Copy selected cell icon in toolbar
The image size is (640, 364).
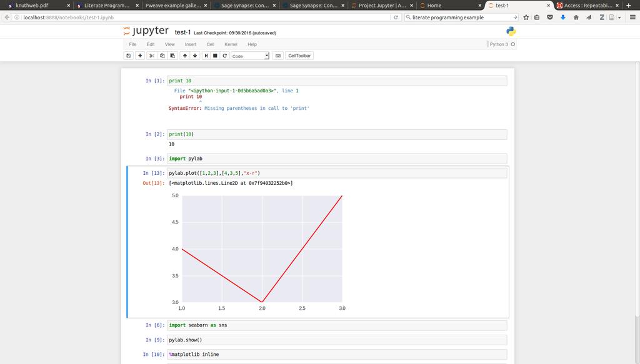point(162,56)
